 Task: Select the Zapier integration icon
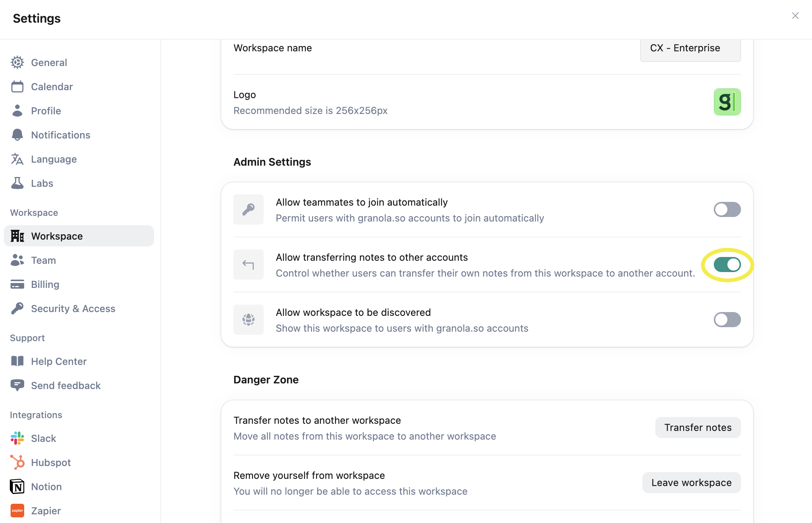point(17,511)
